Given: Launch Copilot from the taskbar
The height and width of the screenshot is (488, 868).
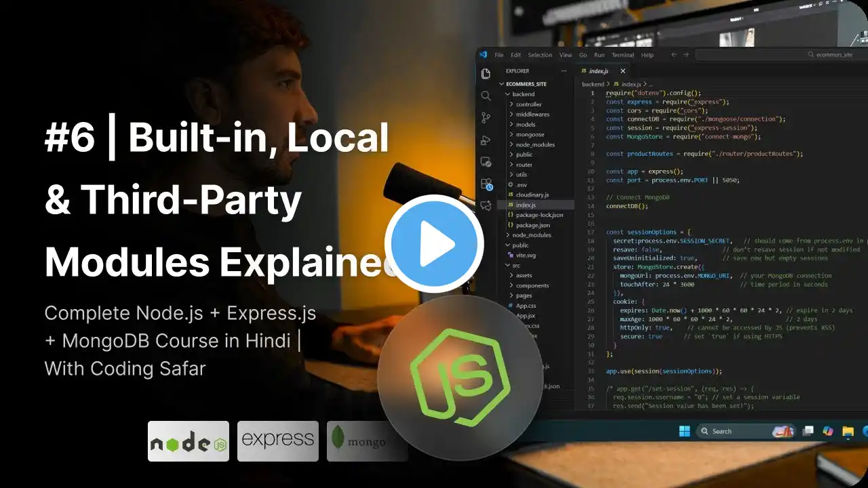Looking at the screenshot, I should [827, 431].
